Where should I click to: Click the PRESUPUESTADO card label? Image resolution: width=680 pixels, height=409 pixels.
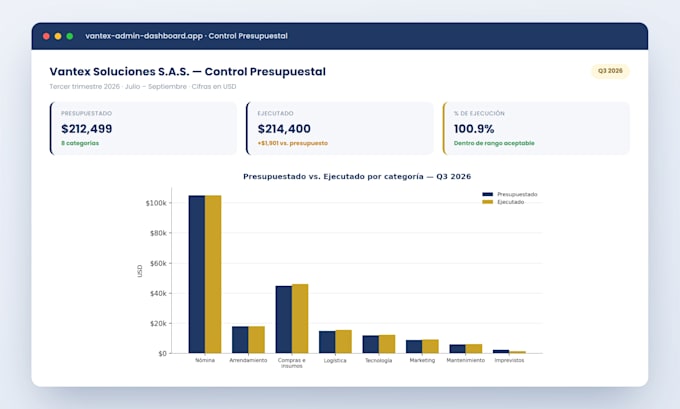pyautogui.click(x=86, y=113)
